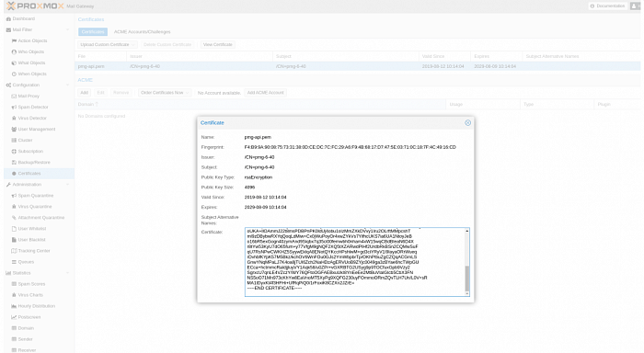Click the Tracking Center map icon
This screenshot has height=353, width=644.
pos(14,251)
